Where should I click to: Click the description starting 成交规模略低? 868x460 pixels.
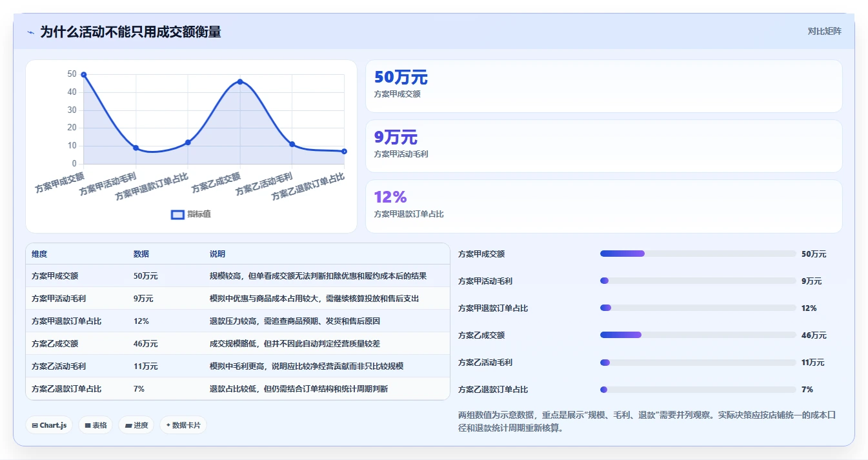(295, 343)
